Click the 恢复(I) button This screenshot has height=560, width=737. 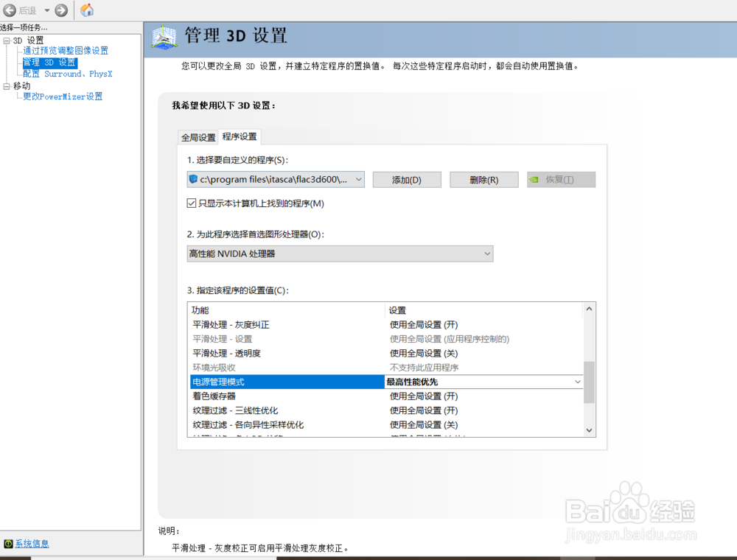coord(561,180)
